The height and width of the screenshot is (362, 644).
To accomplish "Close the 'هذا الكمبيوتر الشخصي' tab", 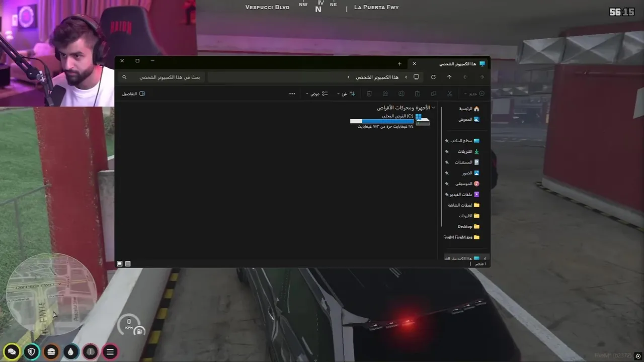I will 414,64.
